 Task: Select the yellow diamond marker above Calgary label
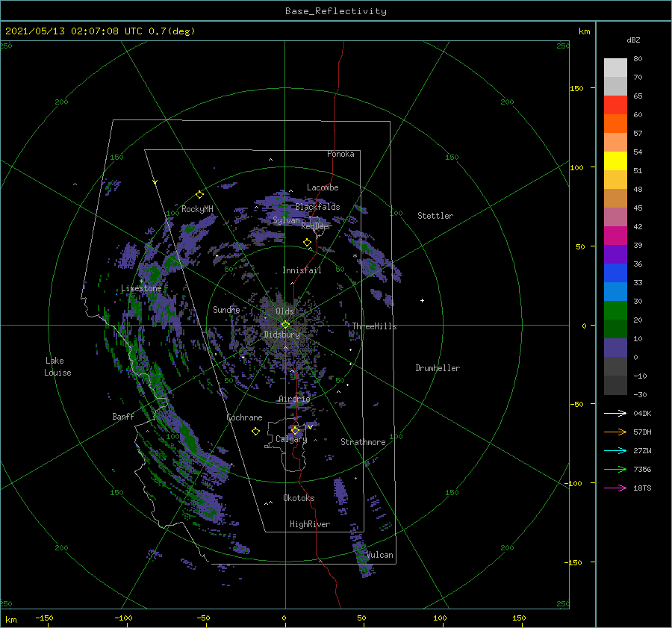coord(295,430)
